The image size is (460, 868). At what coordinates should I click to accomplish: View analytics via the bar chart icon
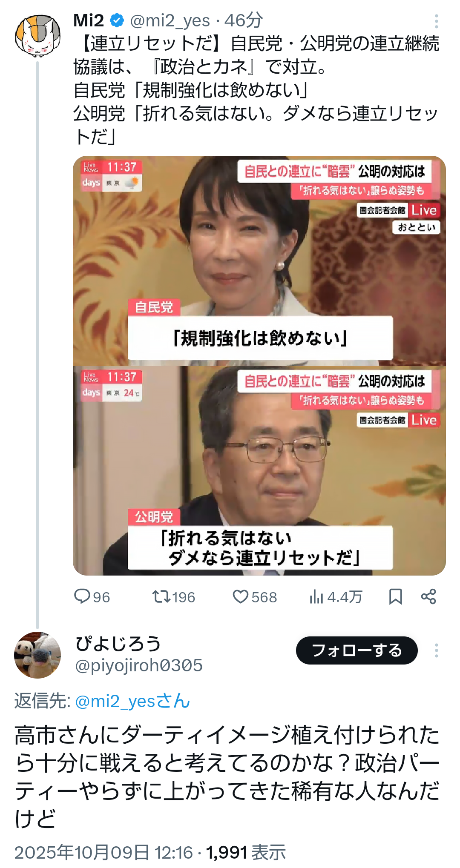316,596
